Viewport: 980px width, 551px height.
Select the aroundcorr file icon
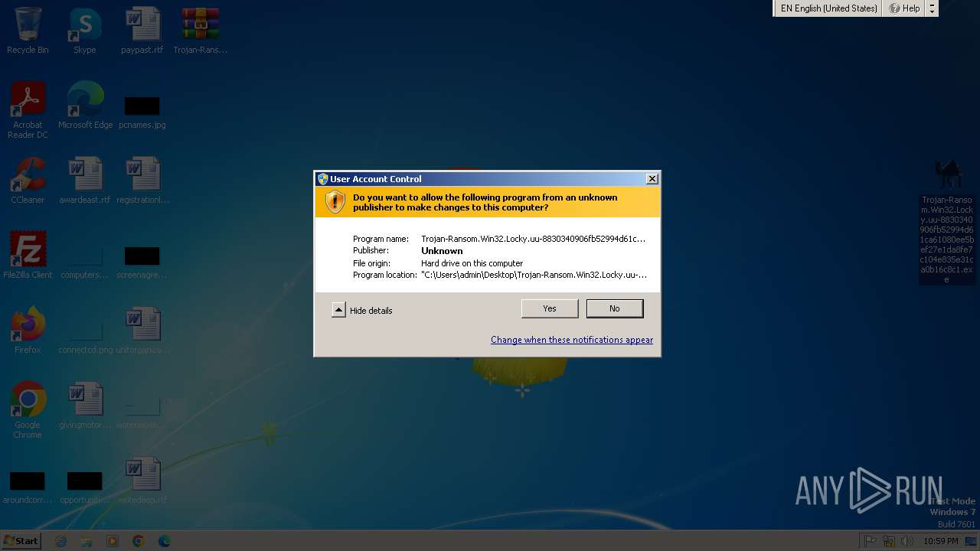click(x=28, y=487)
